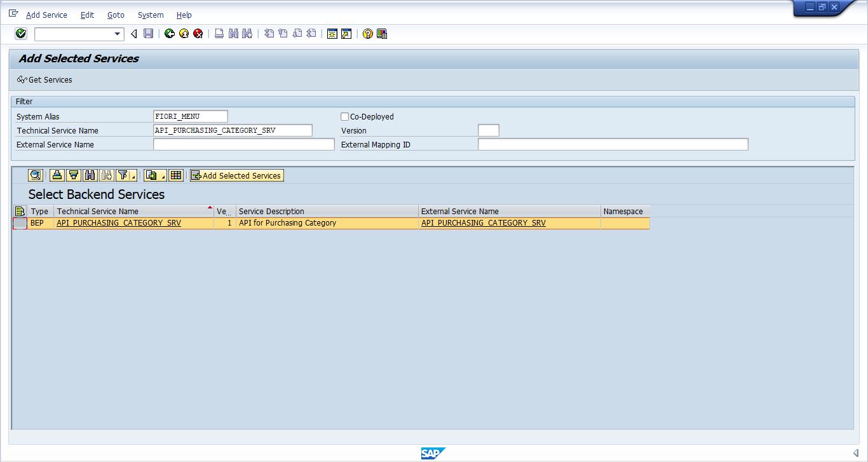Click the Previous Page icon
Image resolution: width=868 pixels, height=462 pixels.
point(283,34)
